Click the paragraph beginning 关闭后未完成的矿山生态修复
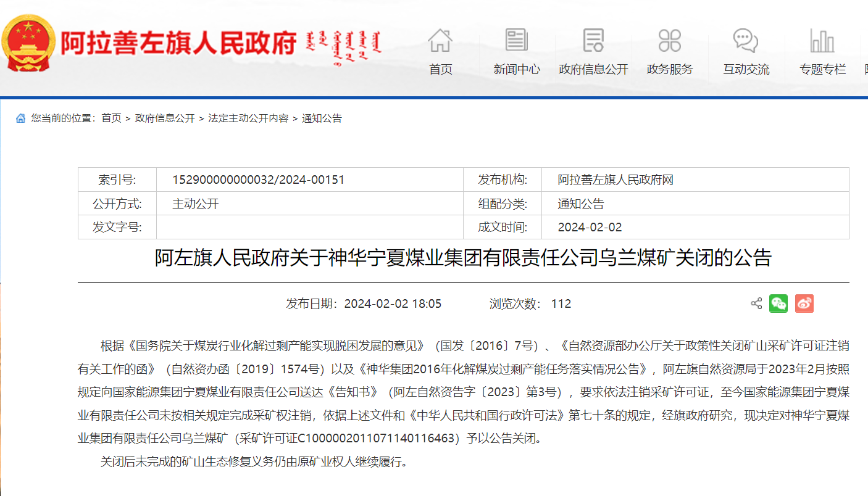Viewport: 868px width, 496px height. click(254, 461)
